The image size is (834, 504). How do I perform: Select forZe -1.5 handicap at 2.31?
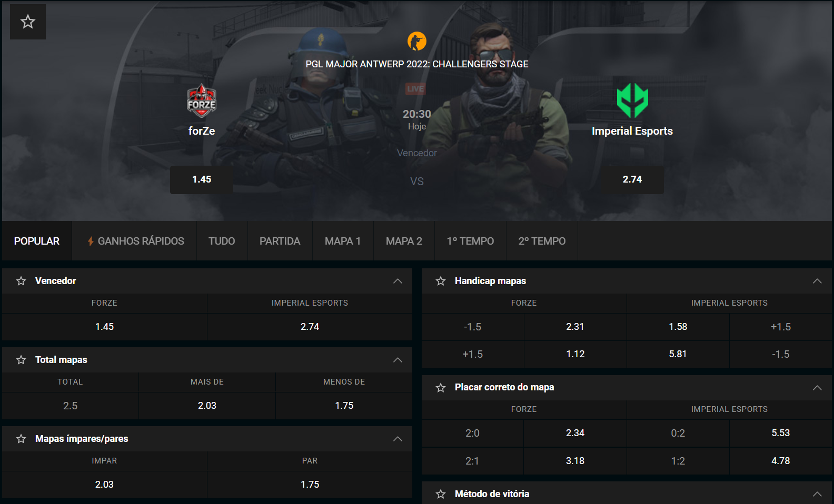pyautogui.click(x=575, y=327)
